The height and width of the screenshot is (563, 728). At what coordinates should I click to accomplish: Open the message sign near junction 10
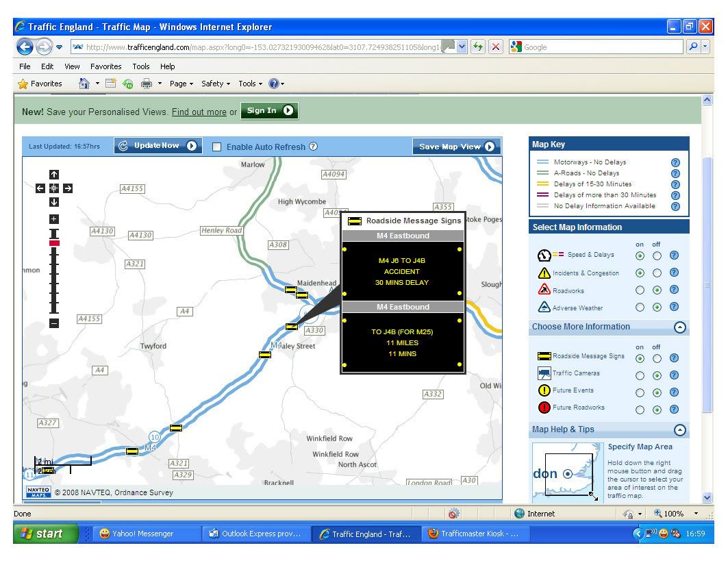tap(175, 428)
